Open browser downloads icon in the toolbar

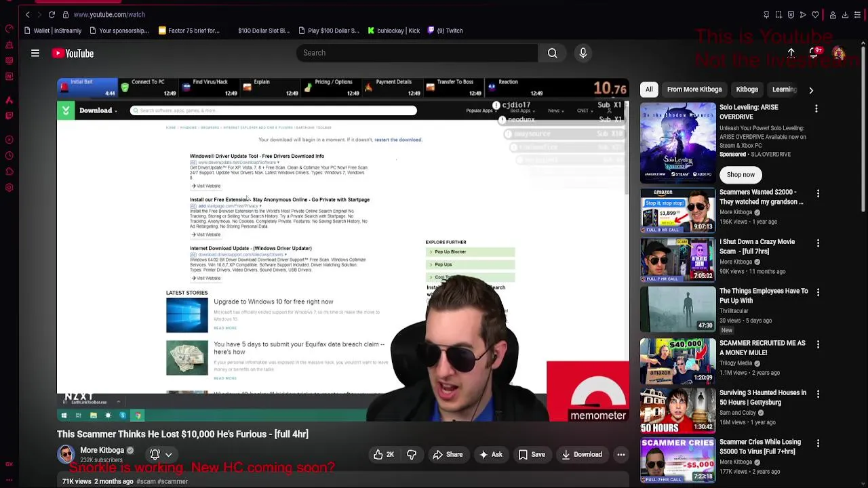(845, 15)
